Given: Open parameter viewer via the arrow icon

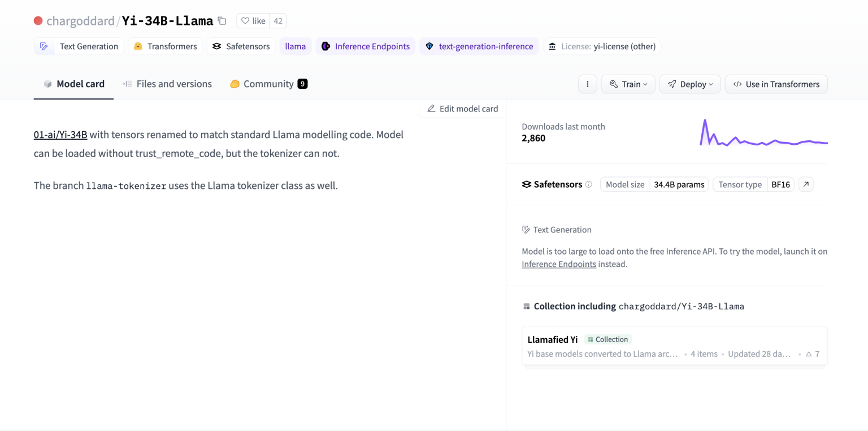Looking at the screenshot, I should 805,184.
